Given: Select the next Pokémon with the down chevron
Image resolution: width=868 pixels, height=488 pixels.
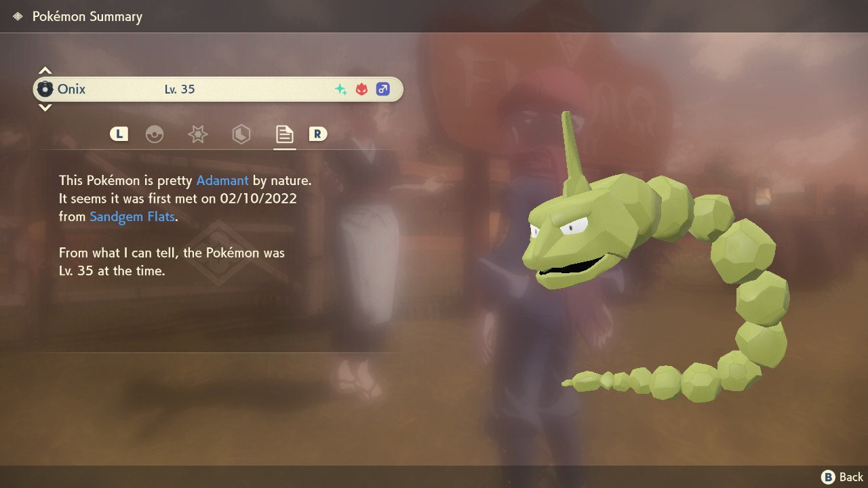Looking at the screenshot, I should pos(45,107).
